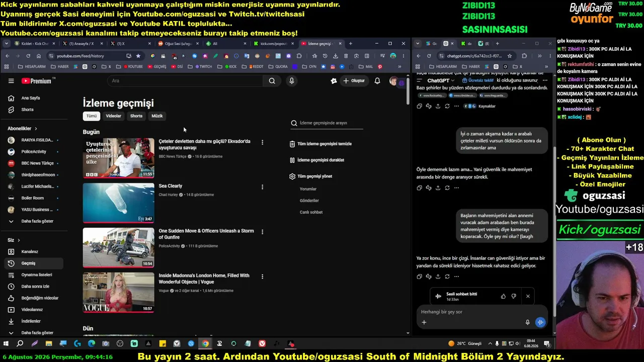Open options for the Ekvador video

[262, 142]
